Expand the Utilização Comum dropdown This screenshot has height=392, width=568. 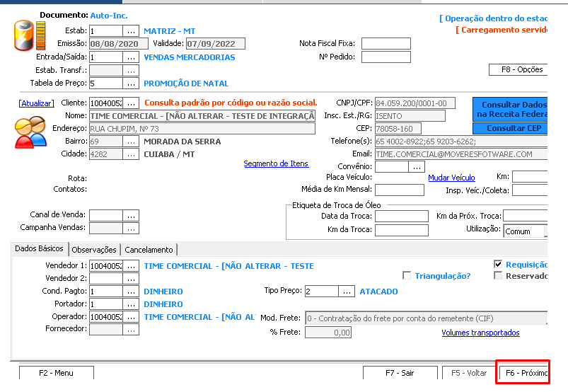[x=545, y=231]
